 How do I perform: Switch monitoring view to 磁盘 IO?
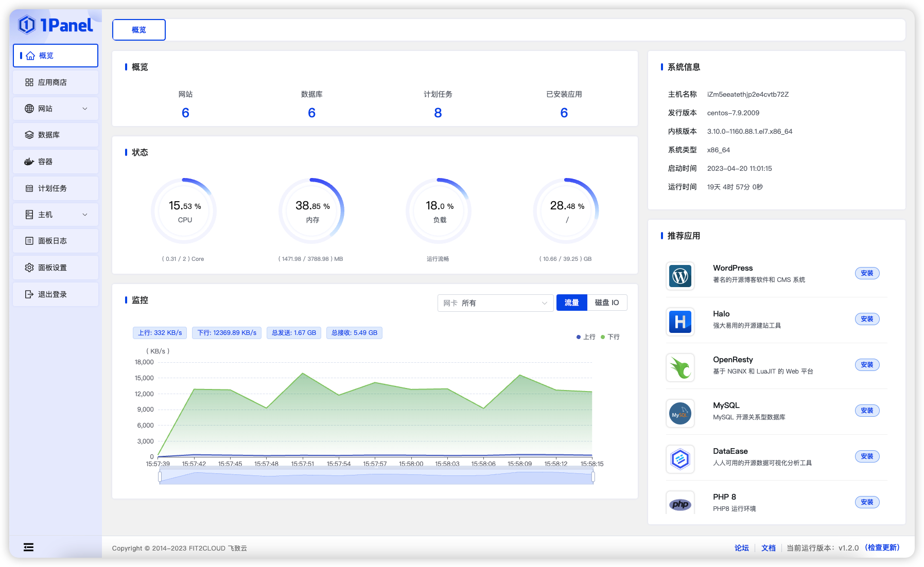pyautogui.click(x=607, y=303)
